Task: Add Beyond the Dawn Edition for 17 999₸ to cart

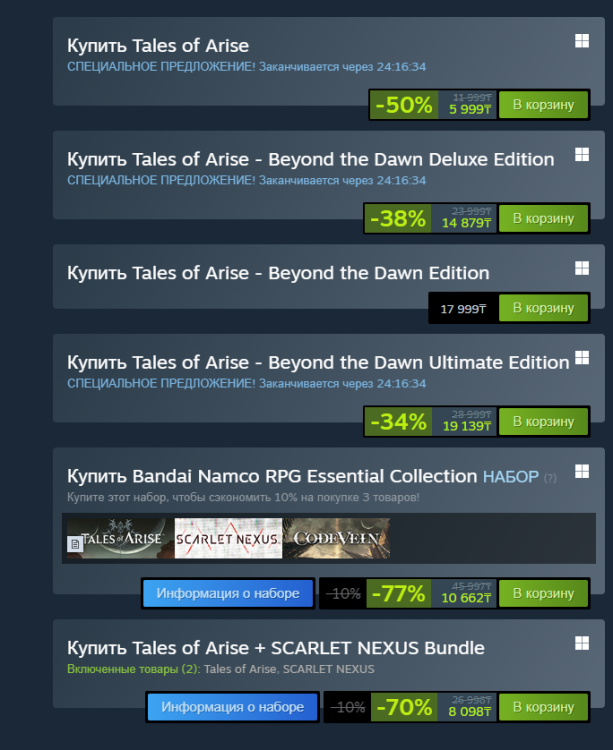Action: click(x=543, y=308)
